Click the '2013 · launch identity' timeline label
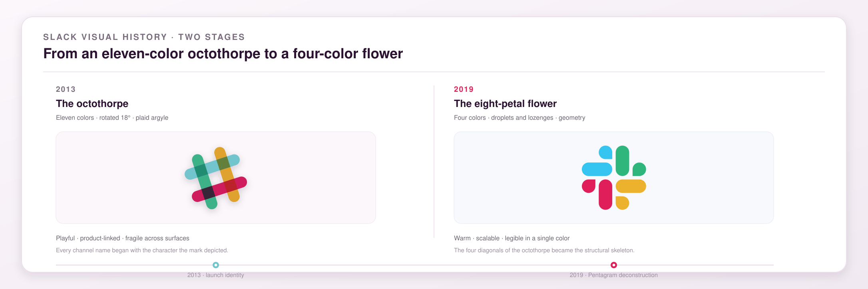Screen dimensions: 868x289 (216, 275)
